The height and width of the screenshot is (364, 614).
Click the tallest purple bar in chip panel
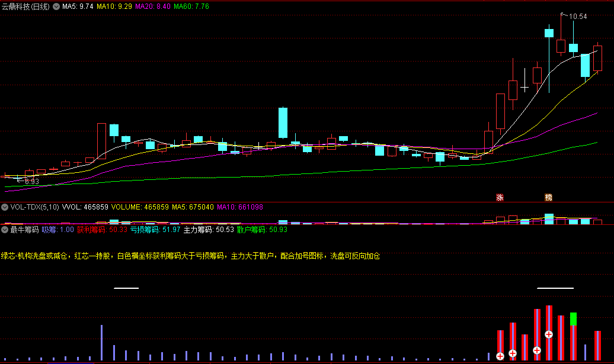coord(102,343)
